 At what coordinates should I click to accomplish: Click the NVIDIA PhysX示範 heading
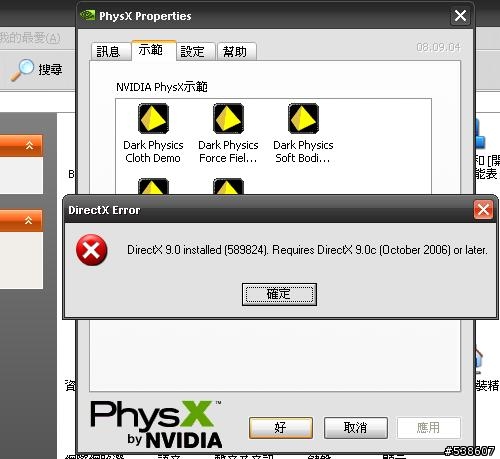[162, 87]
